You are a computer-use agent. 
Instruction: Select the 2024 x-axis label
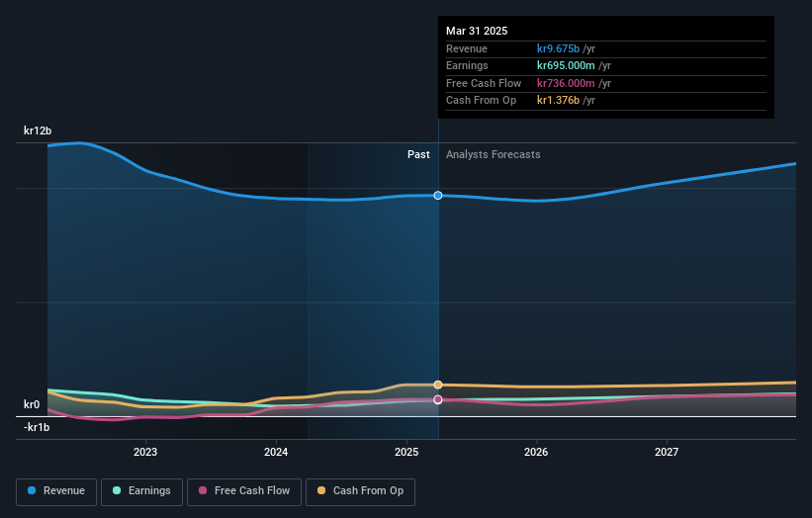276,452
